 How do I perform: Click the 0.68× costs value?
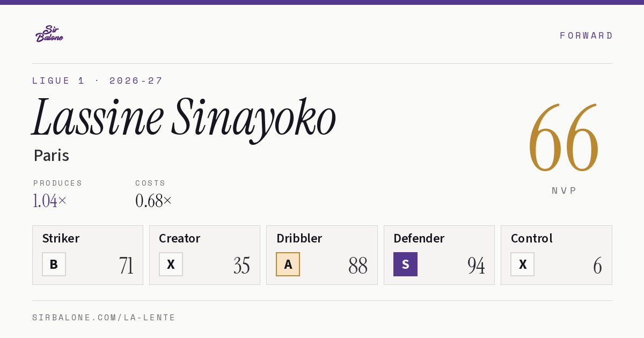(x=153, y=201)
